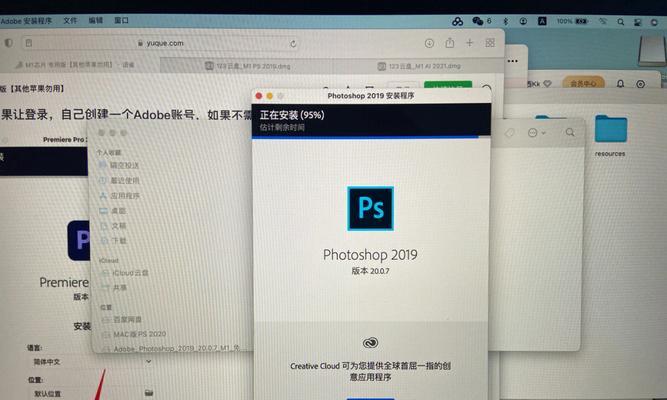
Task: Click the '版本 20.0.7' version text
Action: pyautogui.click(x=371, y=271)
